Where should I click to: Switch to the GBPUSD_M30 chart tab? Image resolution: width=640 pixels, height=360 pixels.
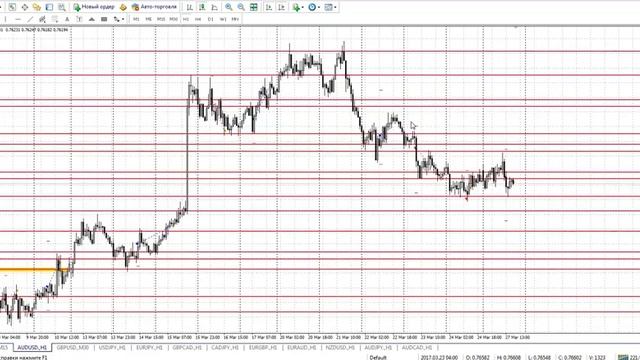coord(73,347)
